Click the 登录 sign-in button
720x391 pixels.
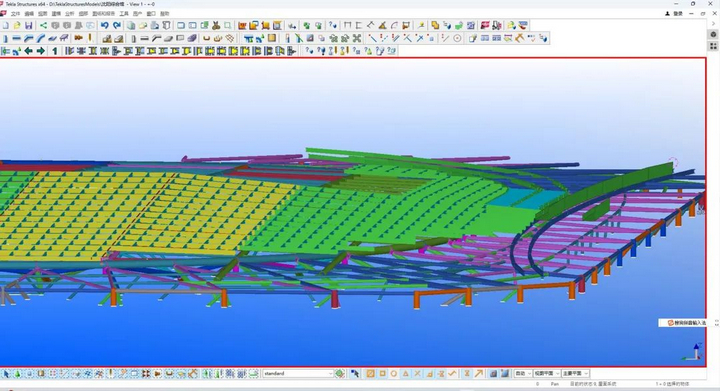674,14
